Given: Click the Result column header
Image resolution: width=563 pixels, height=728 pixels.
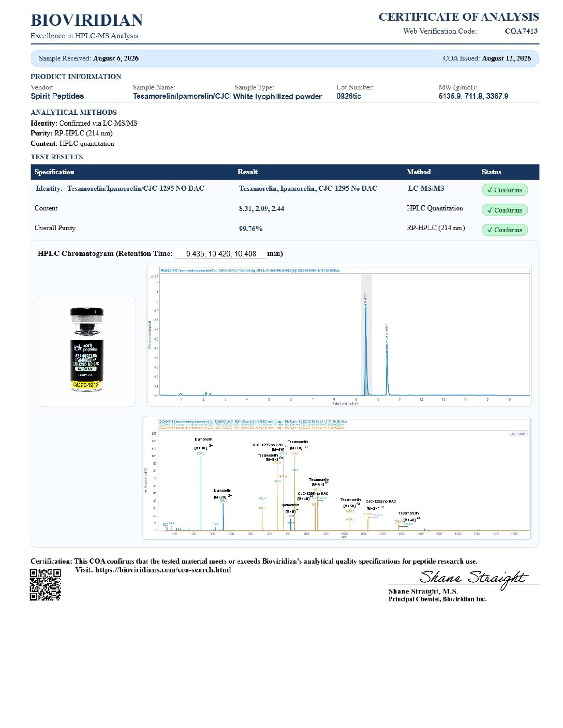Looking at the screenshot, I should 247,172.
